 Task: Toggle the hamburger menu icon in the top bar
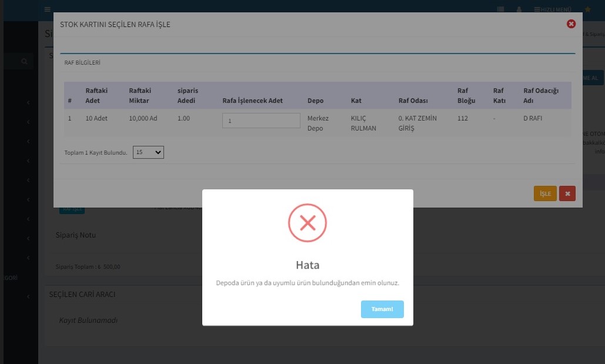(47, 9)
